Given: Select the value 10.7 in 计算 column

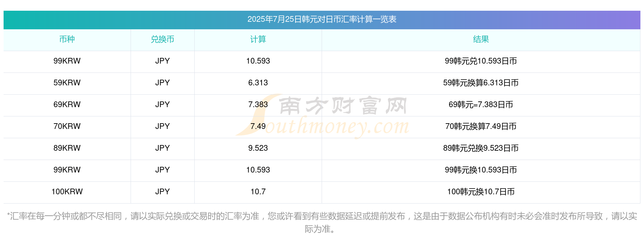Looking at the screenshot, I should (258, 192).
